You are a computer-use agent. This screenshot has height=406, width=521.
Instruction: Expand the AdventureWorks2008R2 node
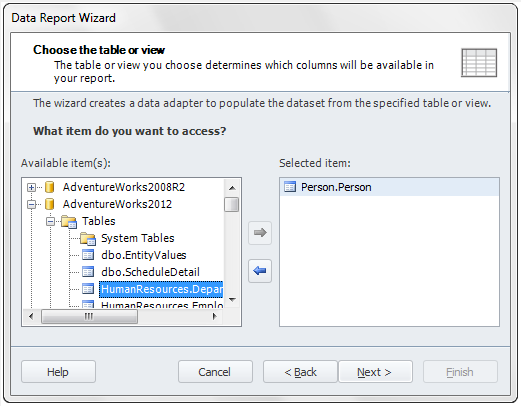[31, 187]
